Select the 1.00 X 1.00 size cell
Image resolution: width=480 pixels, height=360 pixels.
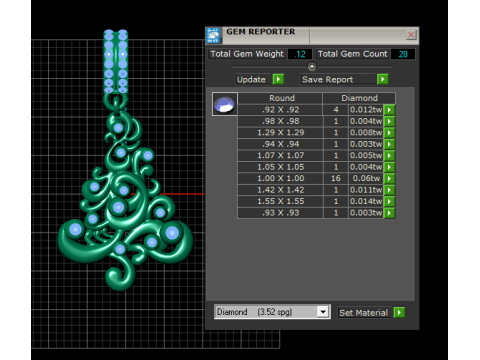coord(280,178)
